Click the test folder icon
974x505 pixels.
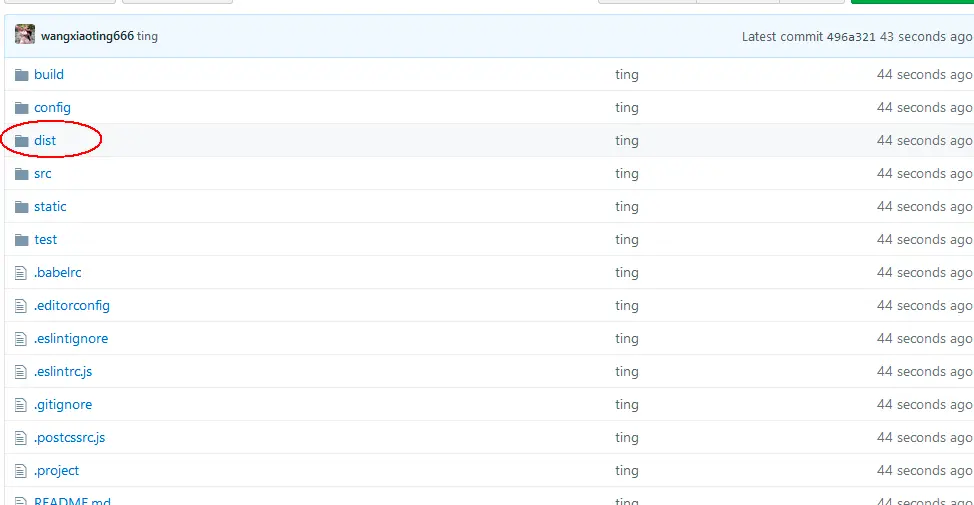[x=22, y=240]
